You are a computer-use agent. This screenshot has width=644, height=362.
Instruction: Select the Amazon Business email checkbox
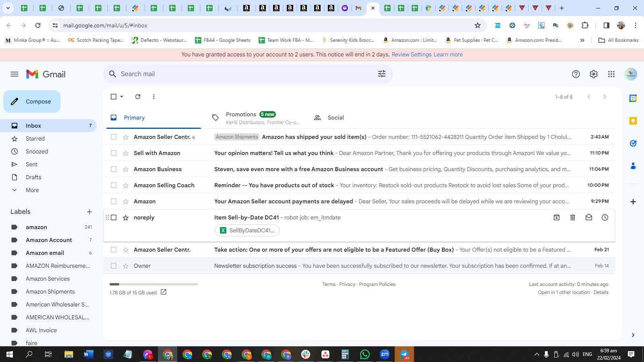point(114,169)
